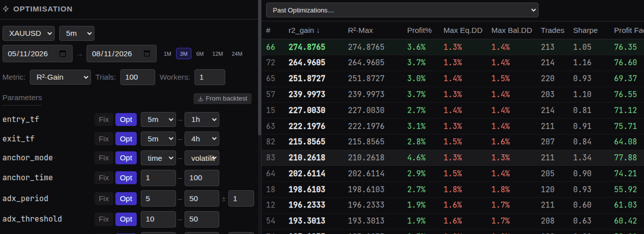Click the adx_period step value field

click(x=241, y=199)
